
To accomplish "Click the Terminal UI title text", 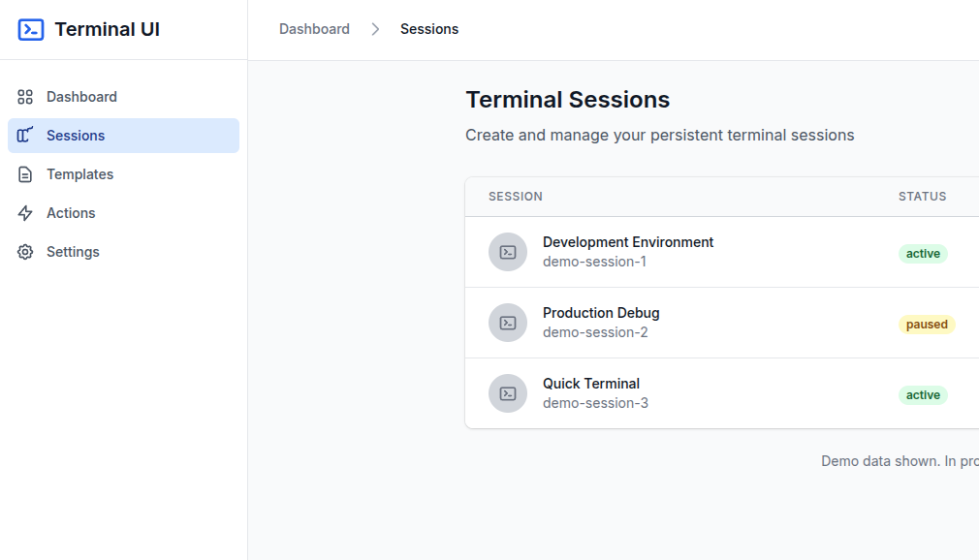I will click(x=107, y=29).
